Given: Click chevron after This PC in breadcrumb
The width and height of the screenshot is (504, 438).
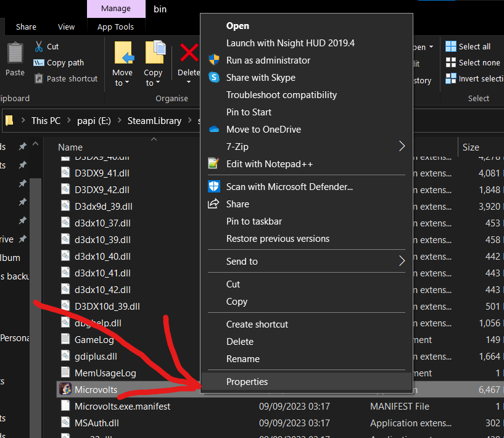Looking at the screenshot, I should [69, 120].
